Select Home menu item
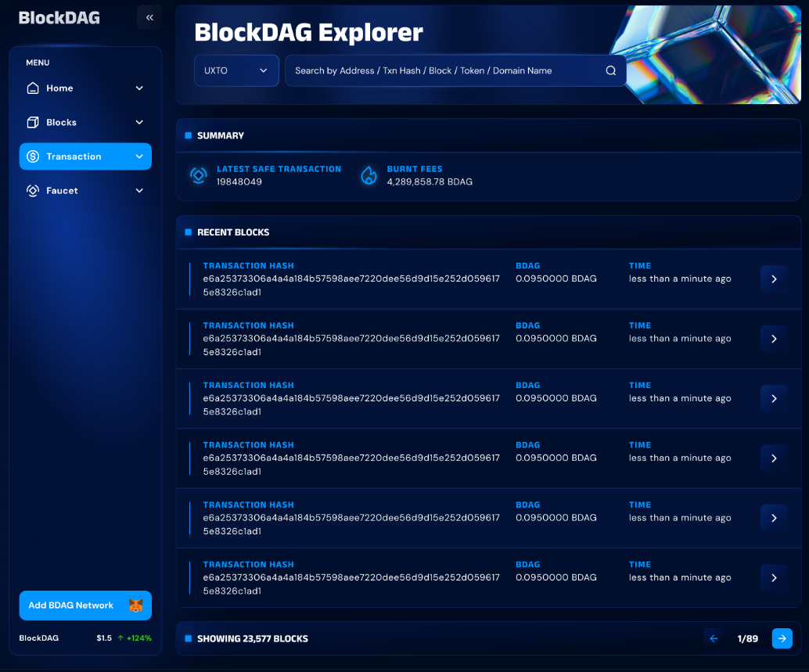 [85, 88]
